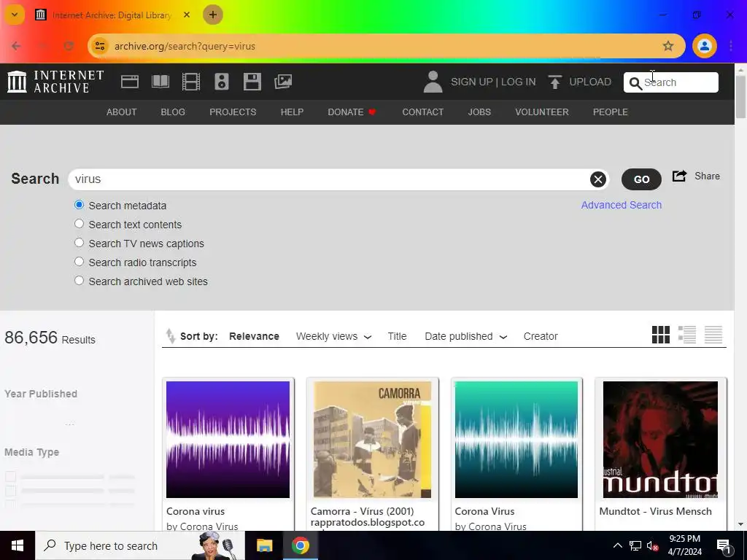Click the Chrome address bar URL

pos(185,46)
